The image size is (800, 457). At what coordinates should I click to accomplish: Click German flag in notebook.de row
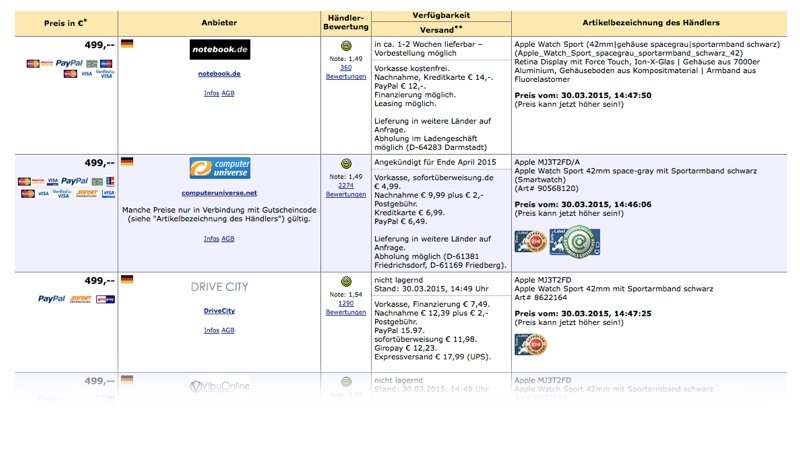pyautogui.click(x=127, y=44)
